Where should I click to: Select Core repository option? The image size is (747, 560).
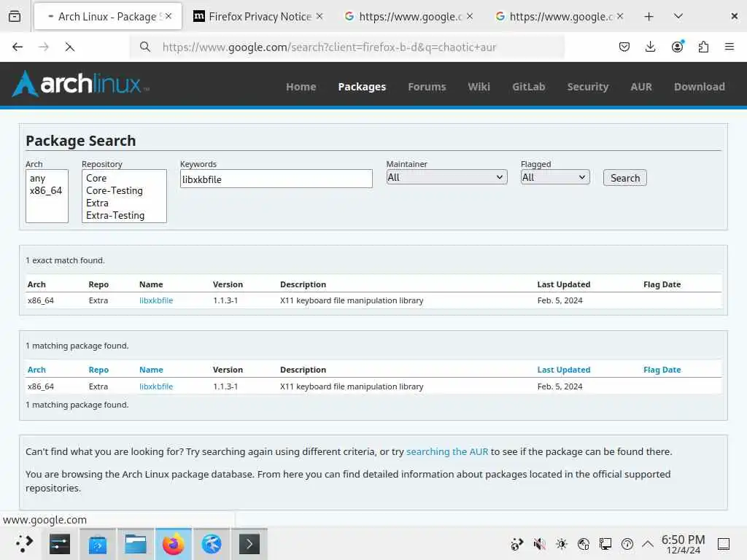point(124,178)
